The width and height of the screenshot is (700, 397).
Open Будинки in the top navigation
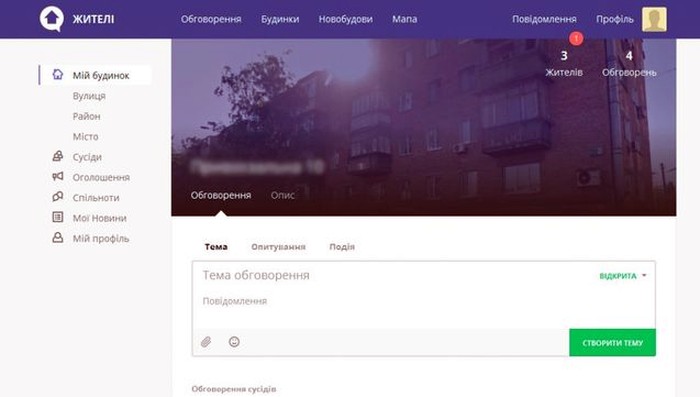pyautogui.click(x=280, y=19)
